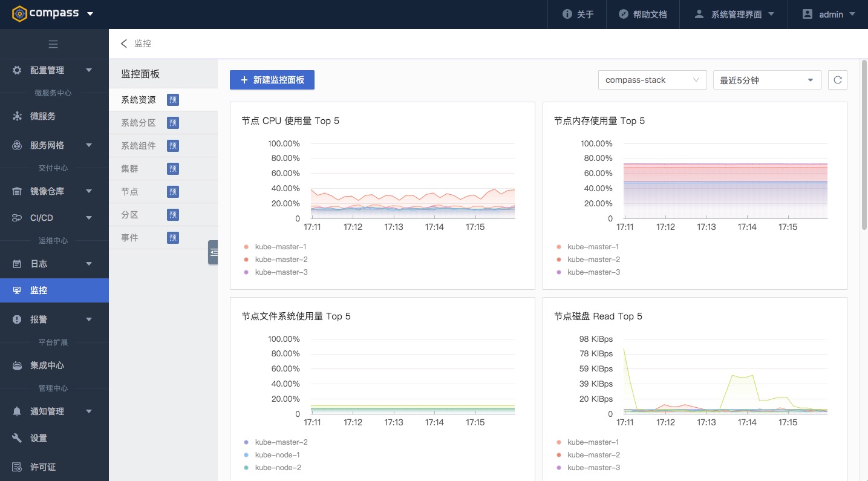
Task: Open the 最近5分钟 time range dropdown
Action: pos(767,80)
